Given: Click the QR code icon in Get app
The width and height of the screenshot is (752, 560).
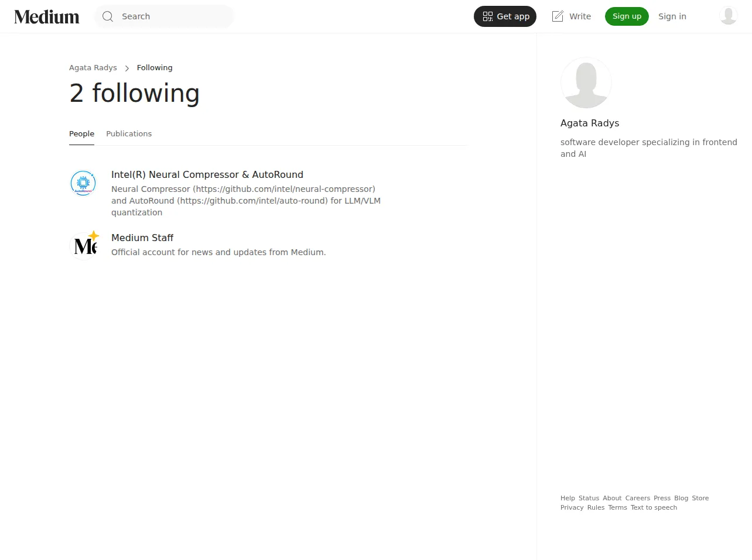Looking at the screenshot, I should click(488, 16).
